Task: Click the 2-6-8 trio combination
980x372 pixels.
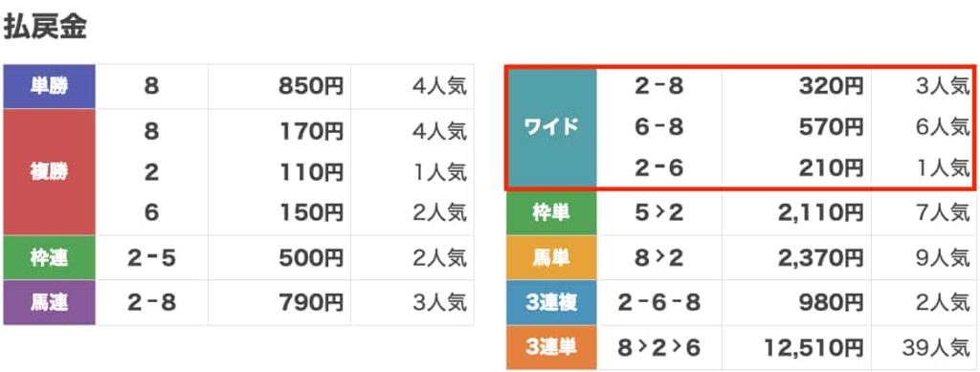Action: click(659, 303)
